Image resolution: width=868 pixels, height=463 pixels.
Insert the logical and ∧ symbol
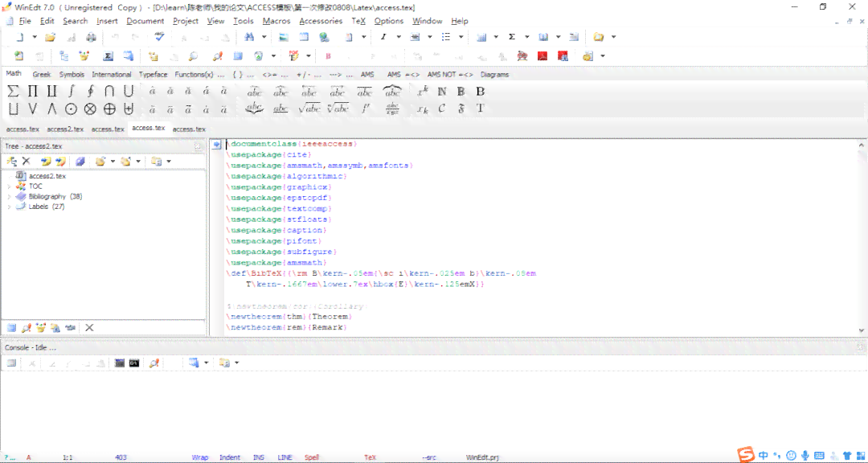click(x=52, y=109)
